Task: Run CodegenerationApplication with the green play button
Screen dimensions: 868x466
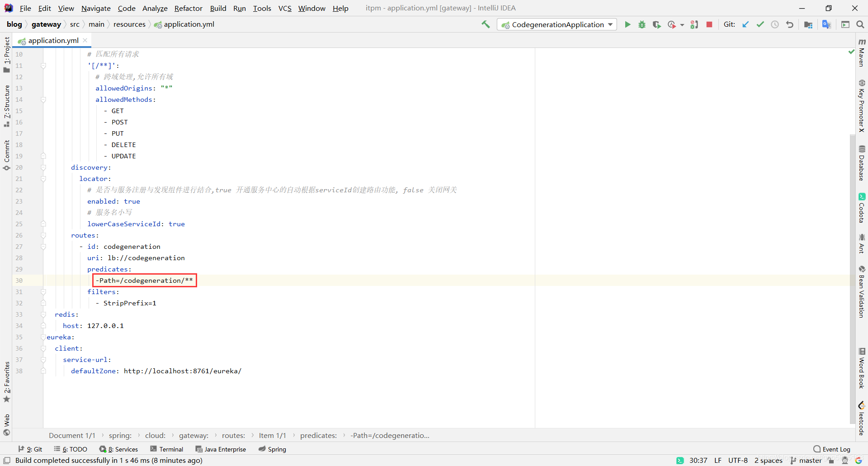Action: click(x=627, y=24)
